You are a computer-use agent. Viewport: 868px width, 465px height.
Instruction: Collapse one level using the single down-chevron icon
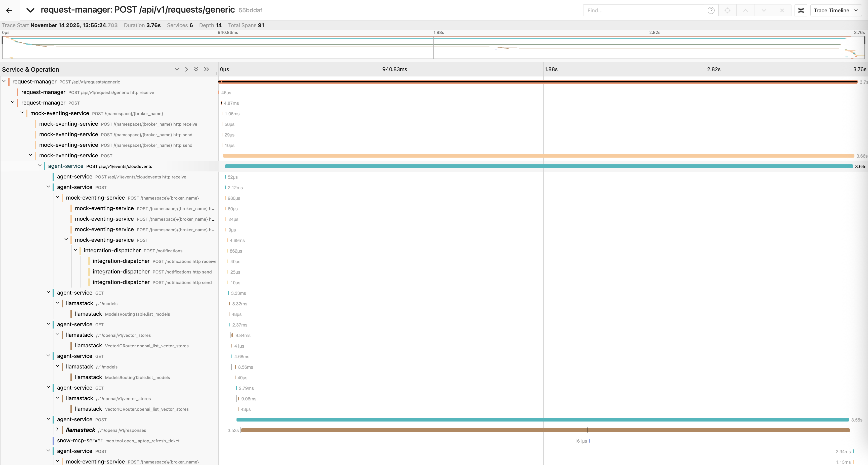(177, 69)
